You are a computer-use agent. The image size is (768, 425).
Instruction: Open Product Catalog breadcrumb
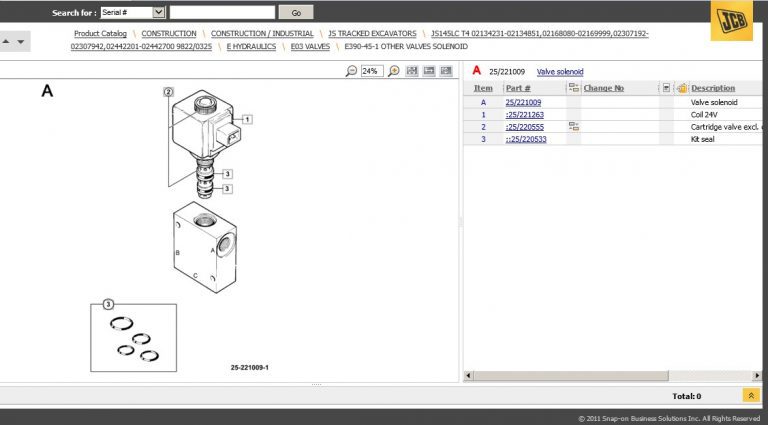100,33
